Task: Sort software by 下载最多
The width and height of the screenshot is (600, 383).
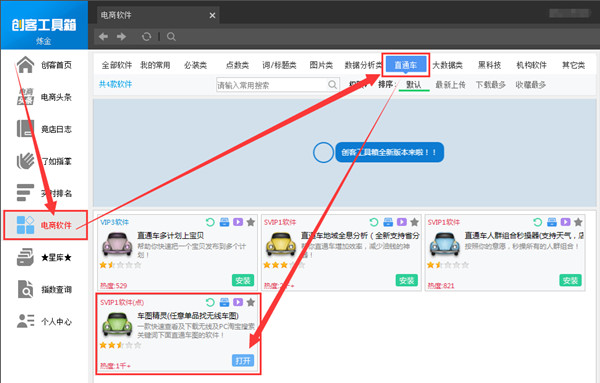Action: pyautogui.click(x=491, y=85)
